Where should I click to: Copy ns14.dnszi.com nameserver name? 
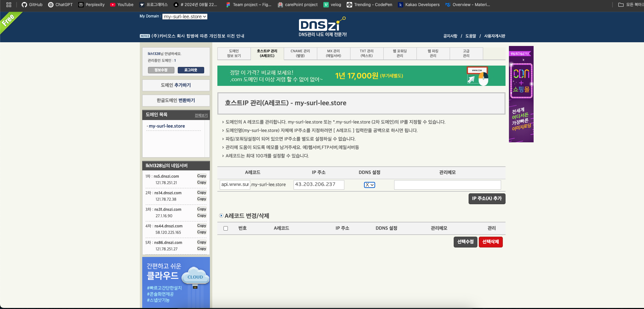[x=201, y=193]
